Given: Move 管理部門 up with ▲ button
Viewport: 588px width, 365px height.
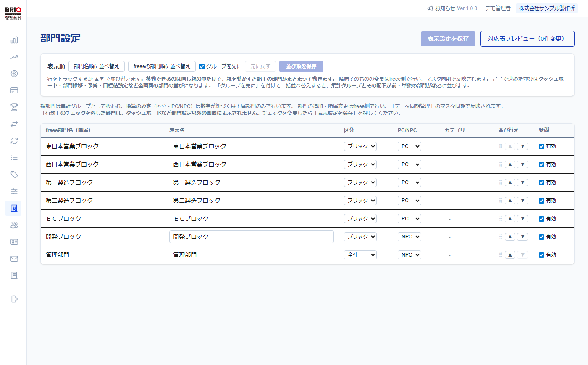Looking at the screenshot, I should click(x=510, y=255).
